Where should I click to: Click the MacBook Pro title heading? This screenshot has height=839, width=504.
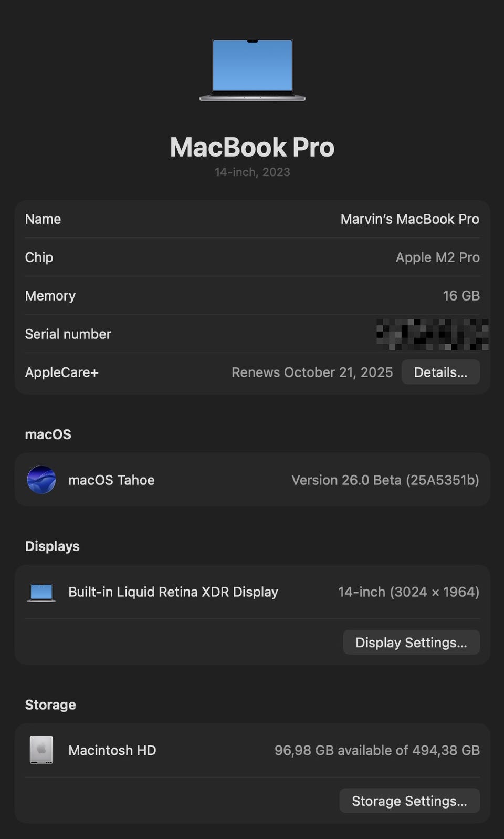[x=252, y=147]
